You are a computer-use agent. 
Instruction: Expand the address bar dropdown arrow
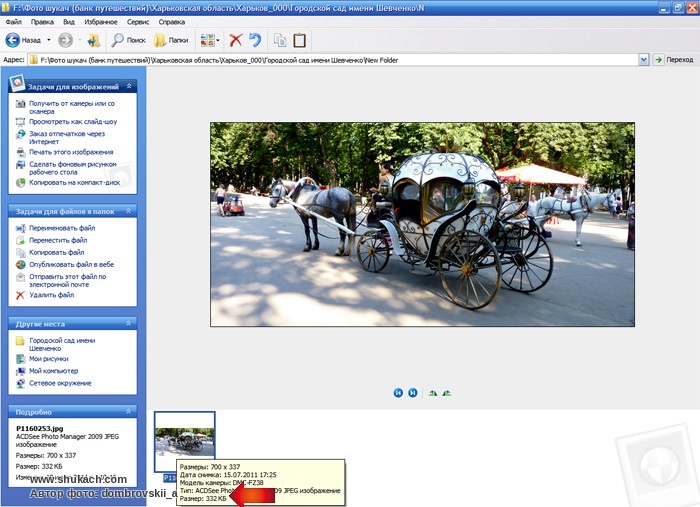[643, 60]
